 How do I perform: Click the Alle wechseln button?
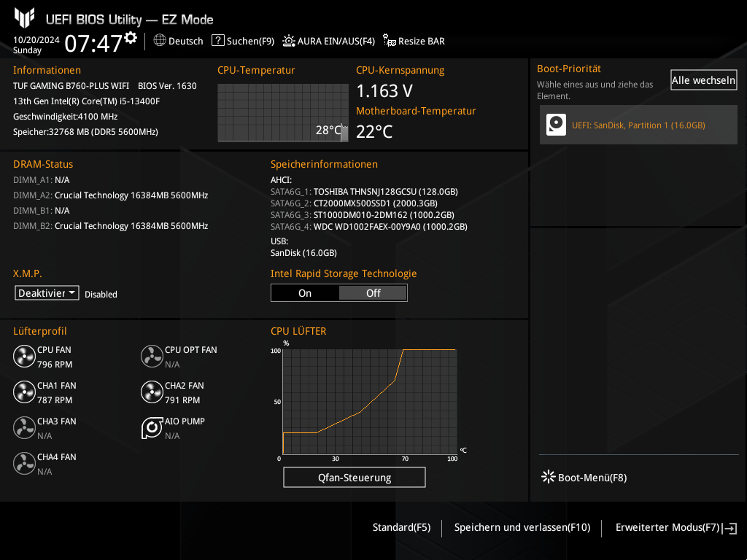coord(704,80)
